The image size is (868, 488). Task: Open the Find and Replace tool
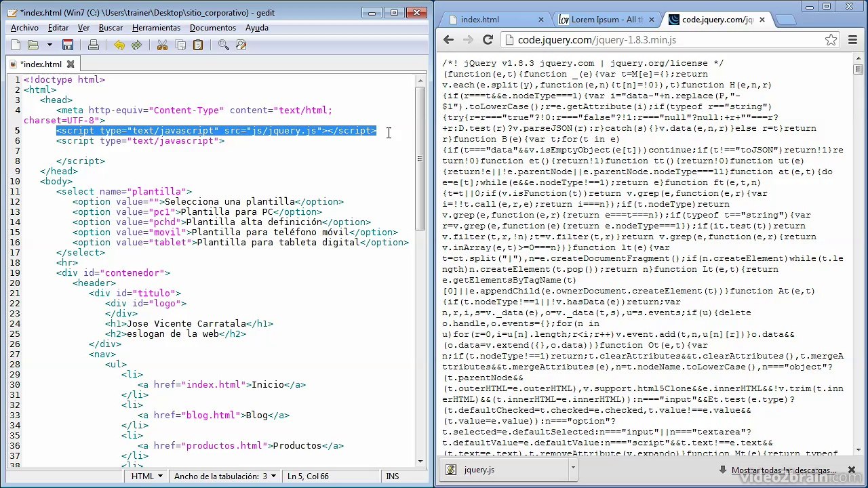[241, 45]
